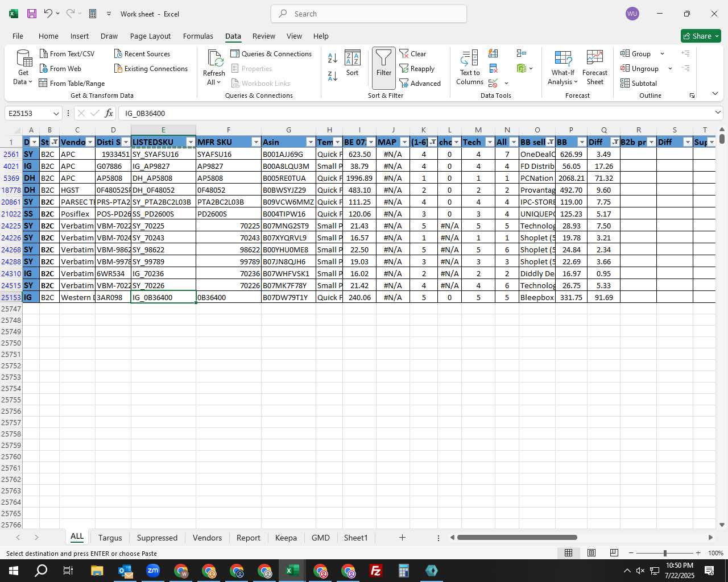
Task: Switch to the Insert ribbon tab
Action: [x=80, y=36]
